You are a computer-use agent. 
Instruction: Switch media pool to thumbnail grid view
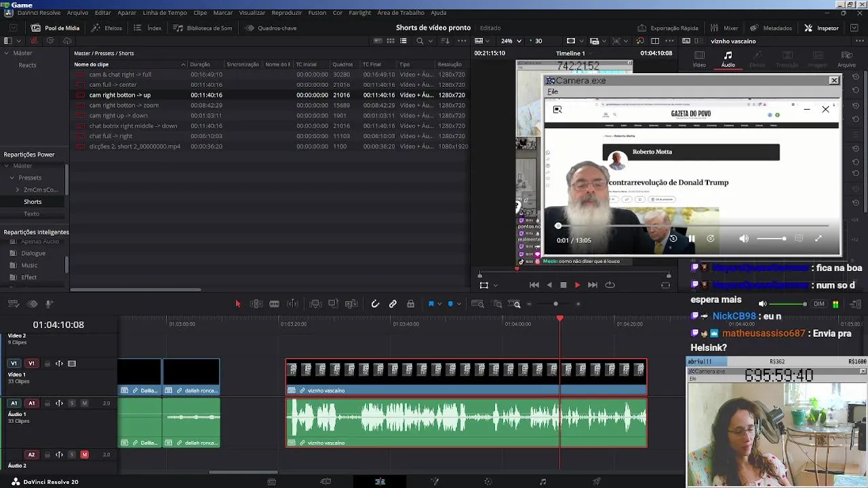pos(391,41)
